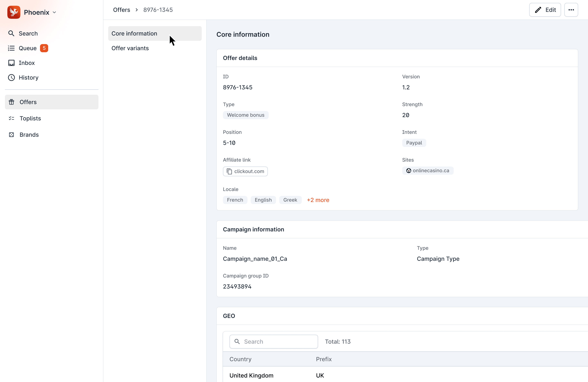The image size is (588, 382).
Task: Click the Queue badge showing 5
Action: coord(44,48)
